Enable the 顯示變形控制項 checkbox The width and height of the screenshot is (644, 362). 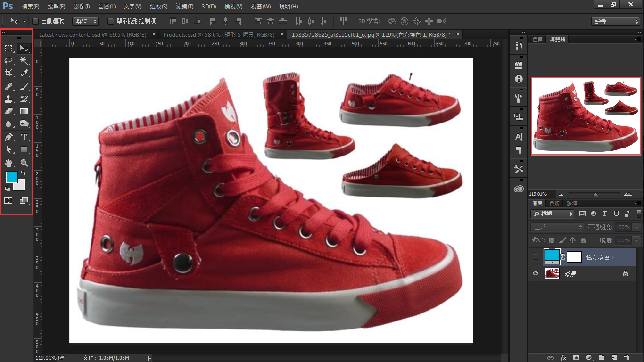tap(111, 21)
